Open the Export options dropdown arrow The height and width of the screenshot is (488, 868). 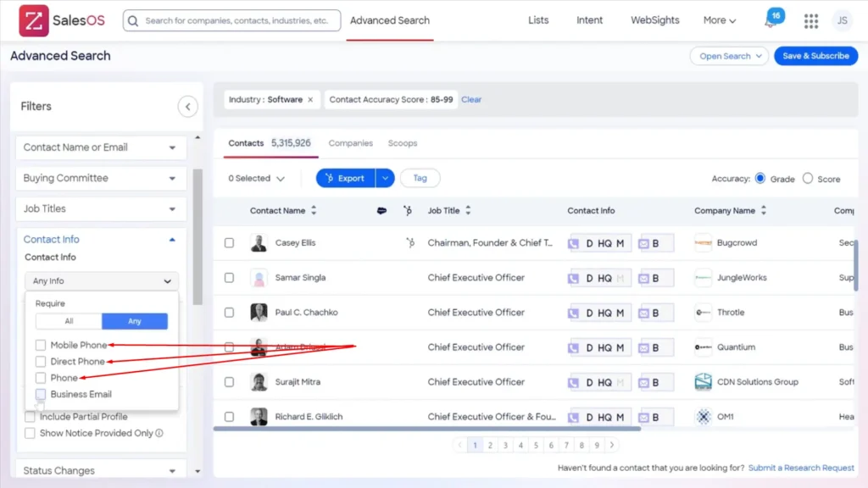coord(385,178)
